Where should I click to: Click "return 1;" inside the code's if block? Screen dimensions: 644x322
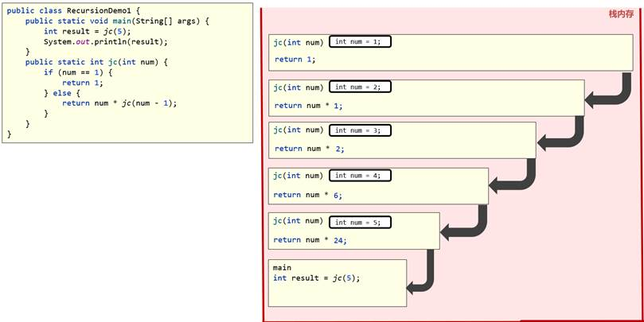click(83, 83)
